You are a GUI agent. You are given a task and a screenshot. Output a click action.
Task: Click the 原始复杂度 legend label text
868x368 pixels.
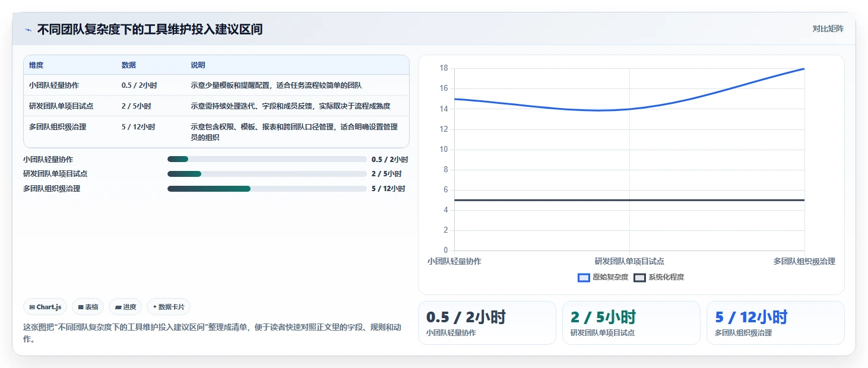[x=610, y=277]
